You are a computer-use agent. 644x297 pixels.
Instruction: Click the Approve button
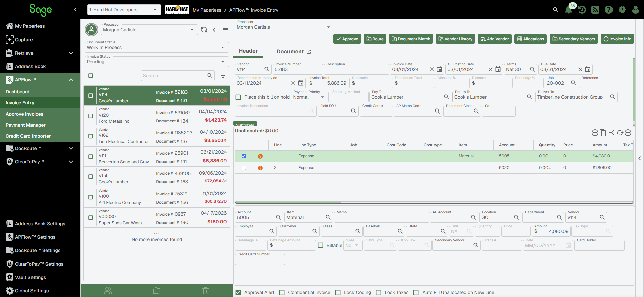pos(347,39)
